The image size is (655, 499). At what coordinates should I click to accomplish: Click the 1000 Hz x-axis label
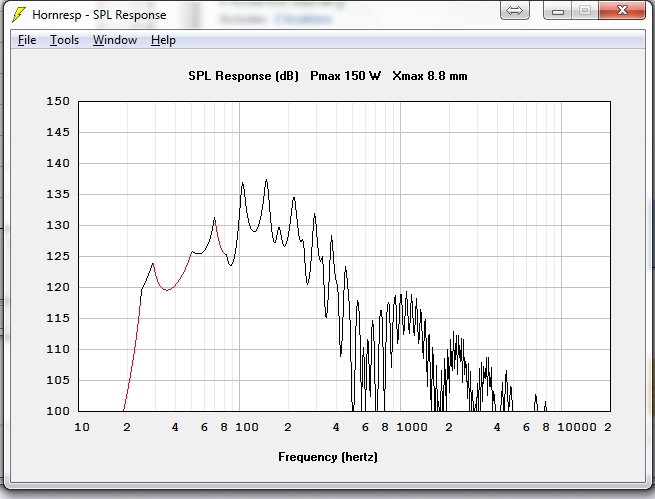pyautogui.click(x=412, y=427)
